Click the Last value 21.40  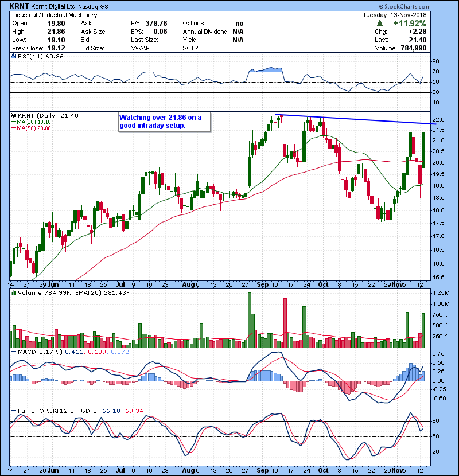tap(417, 40)
